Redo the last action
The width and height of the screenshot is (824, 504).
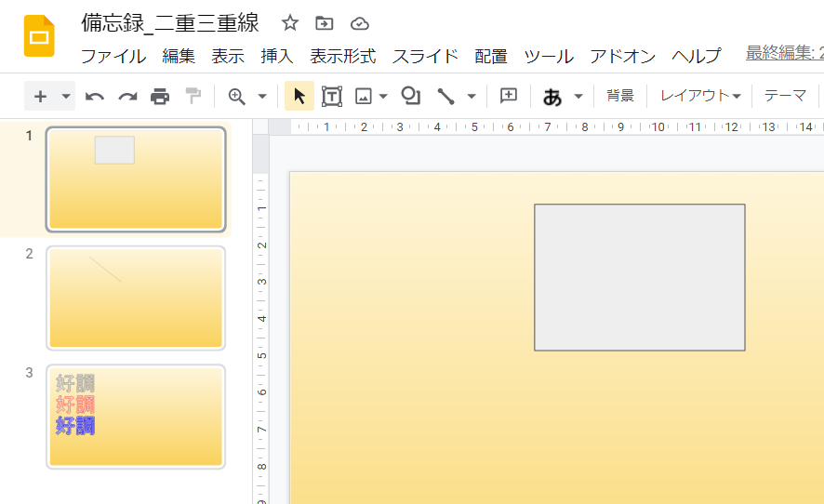tap(127, 97)
